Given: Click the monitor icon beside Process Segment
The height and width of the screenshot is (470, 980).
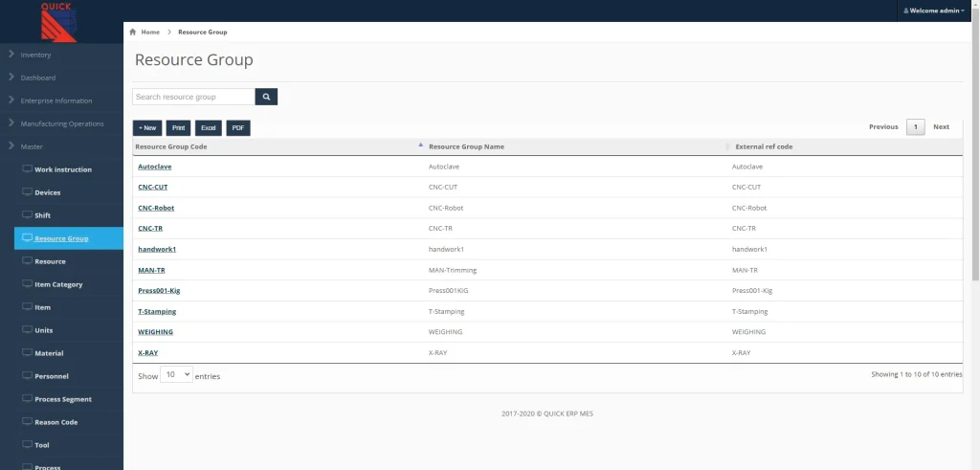Looking at the screenshot, I should click(x=27, y=398).
